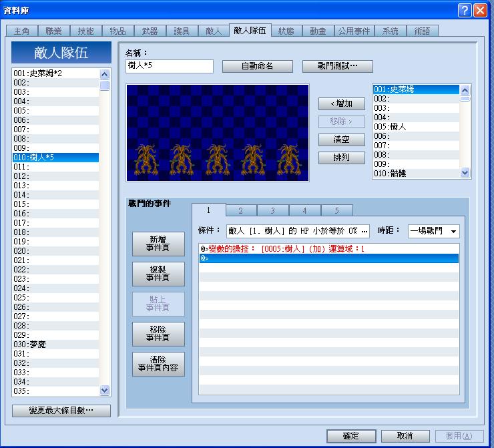494x448 pixels.
Task: Click the 新增事件頁 button
Action: (x=158, y=244)
